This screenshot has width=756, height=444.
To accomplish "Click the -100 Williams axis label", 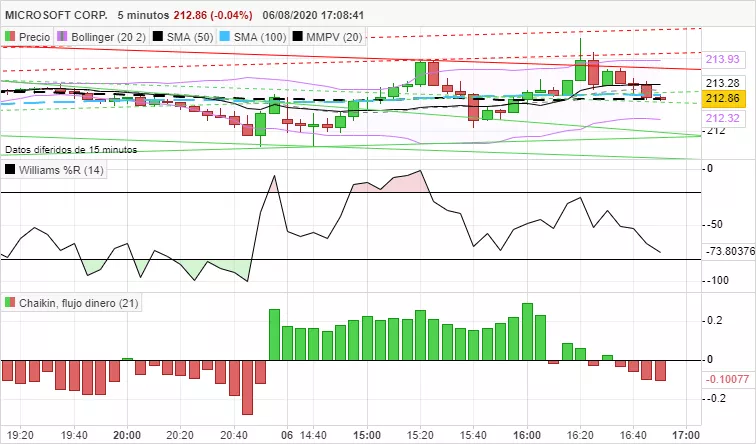I will (717, 281).
